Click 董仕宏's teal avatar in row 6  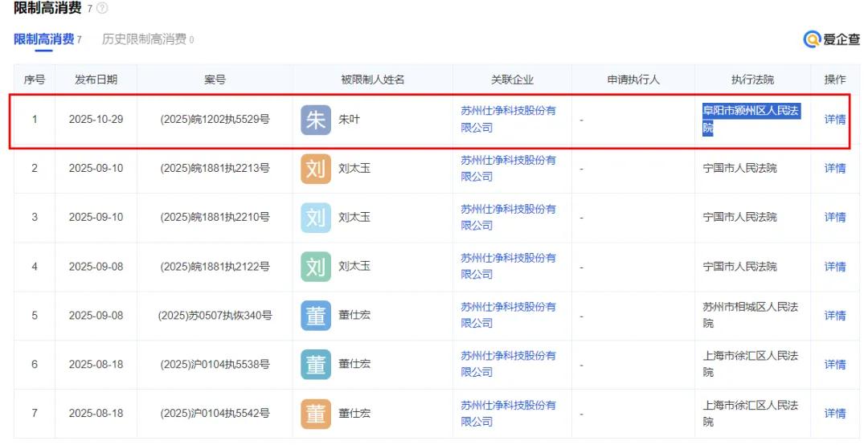coord(316,364)
